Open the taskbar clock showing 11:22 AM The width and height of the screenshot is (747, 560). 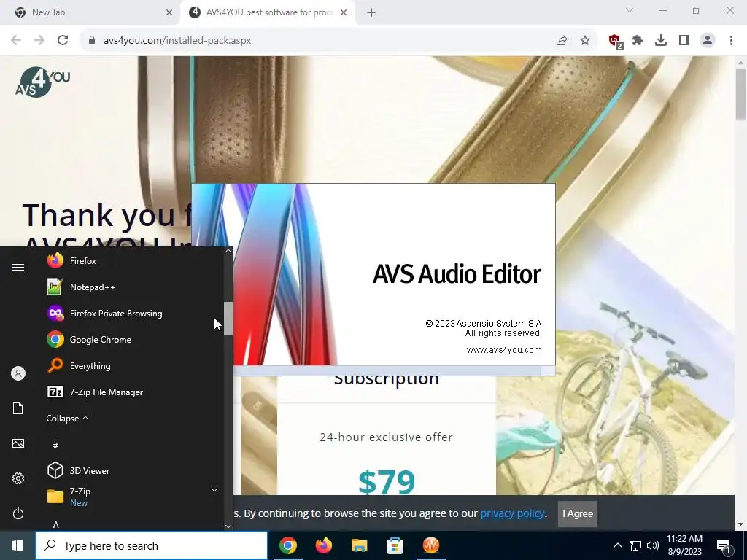(x=684, y=545)
